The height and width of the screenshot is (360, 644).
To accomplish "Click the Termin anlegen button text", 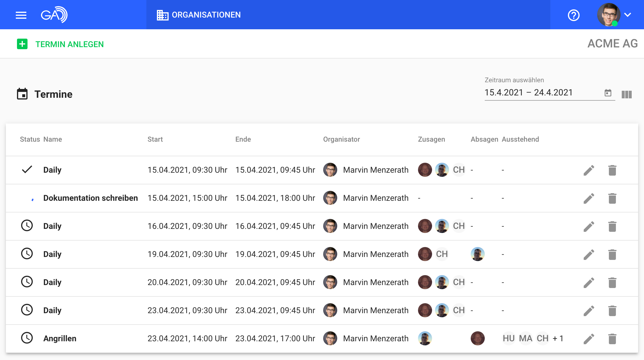I will click(69, 44).
